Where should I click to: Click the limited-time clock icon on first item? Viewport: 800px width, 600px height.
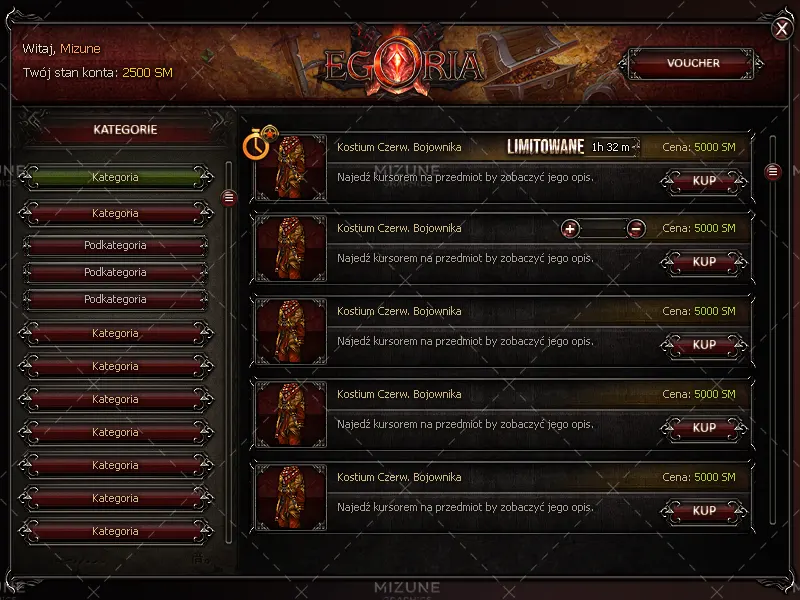[x=256, y=145]
